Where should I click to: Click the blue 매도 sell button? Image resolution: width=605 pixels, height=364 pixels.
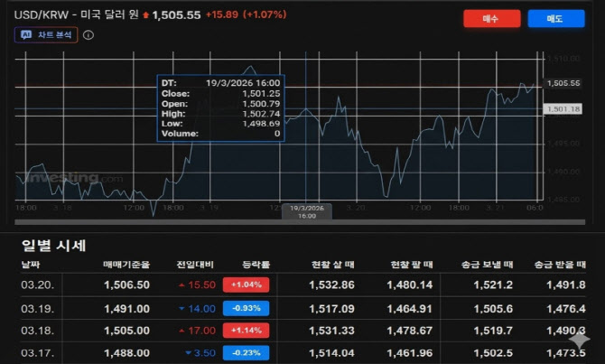click(555, 18)
